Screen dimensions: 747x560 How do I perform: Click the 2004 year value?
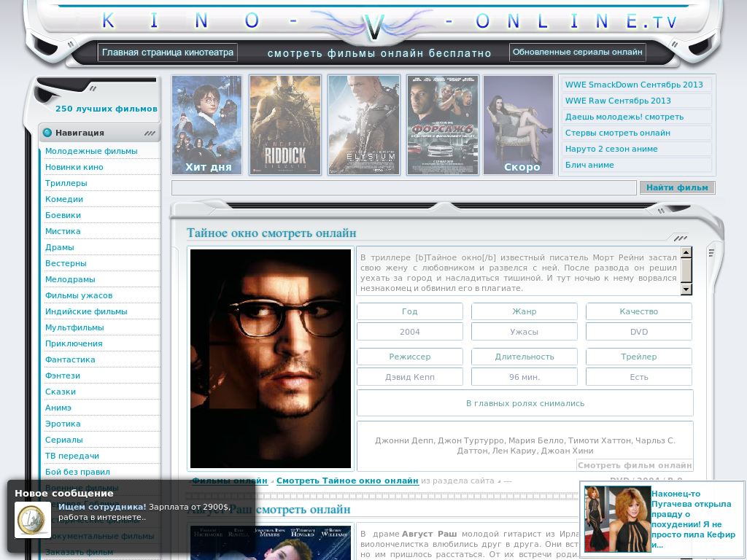point(410,332)
